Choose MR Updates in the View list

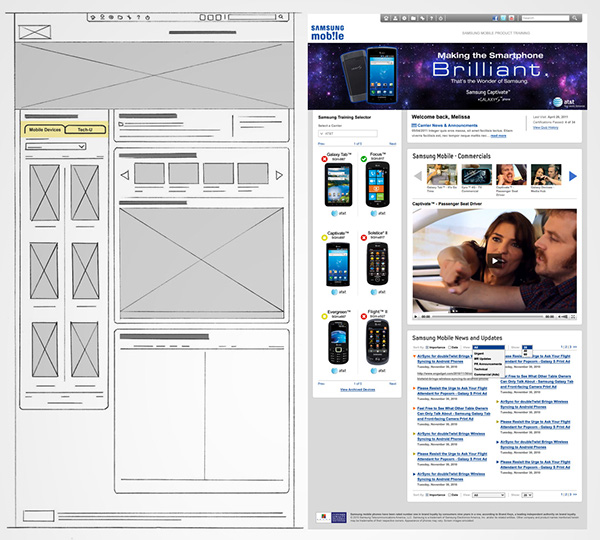coord(482,359)
